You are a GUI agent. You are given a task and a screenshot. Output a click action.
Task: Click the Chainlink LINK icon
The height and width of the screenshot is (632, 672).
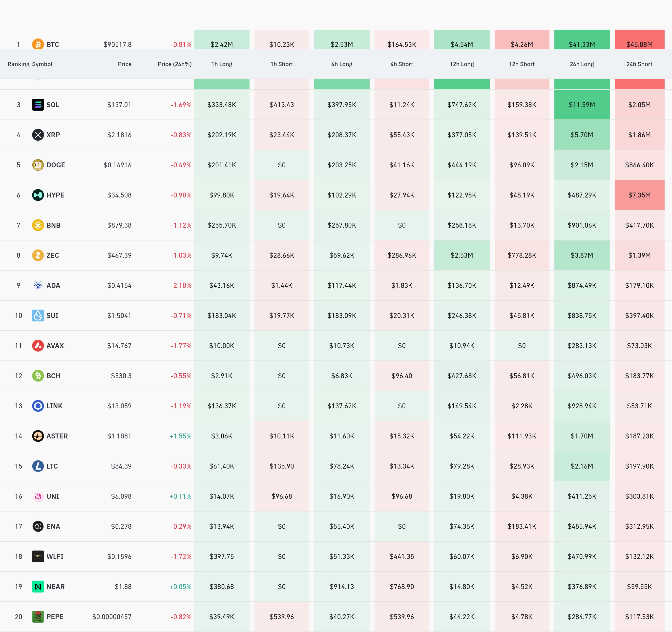click(x=38, y=406)
